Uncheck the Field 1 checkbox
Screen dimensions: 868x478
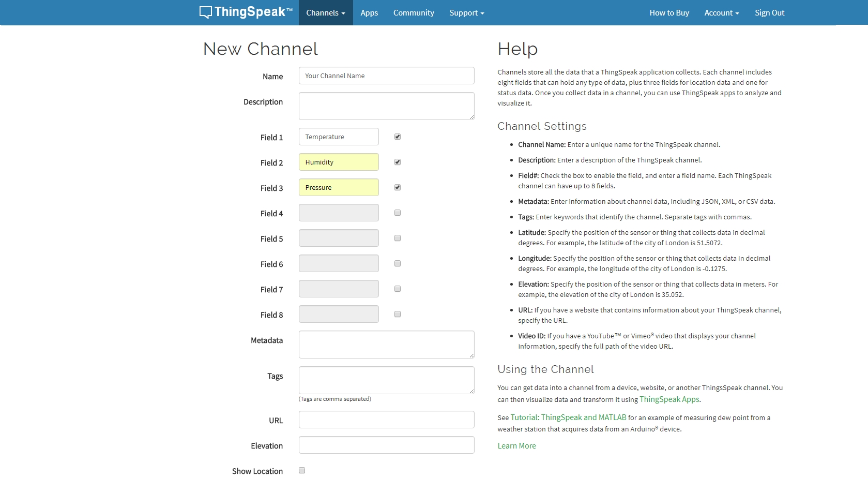(398, 137)
